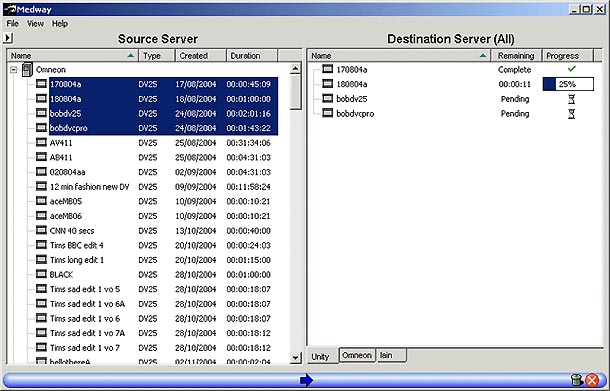Open the Help menu
This screenshot has width=610, height=391.
60,24
